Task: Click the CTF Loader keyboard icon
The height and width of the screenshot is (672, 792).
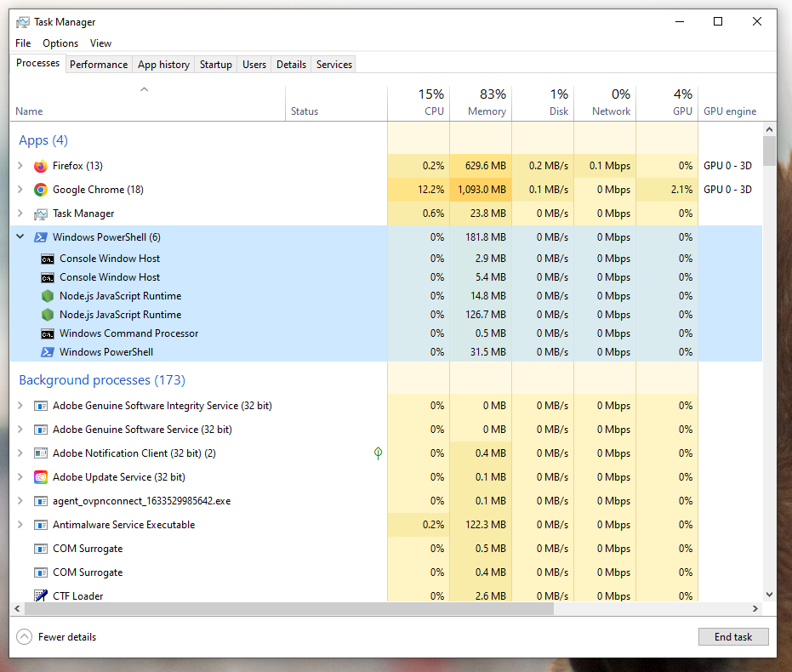Action: pos(40,595)
